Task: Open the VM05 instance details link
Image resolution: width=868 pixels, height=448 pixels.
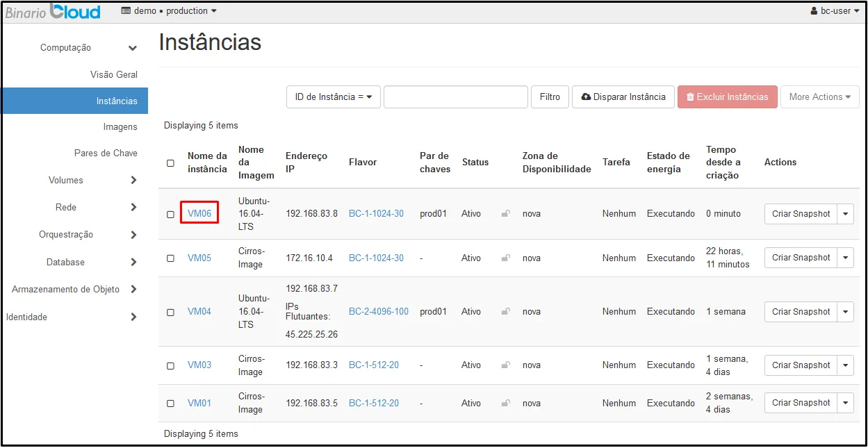Action: [x=199, y=257]
